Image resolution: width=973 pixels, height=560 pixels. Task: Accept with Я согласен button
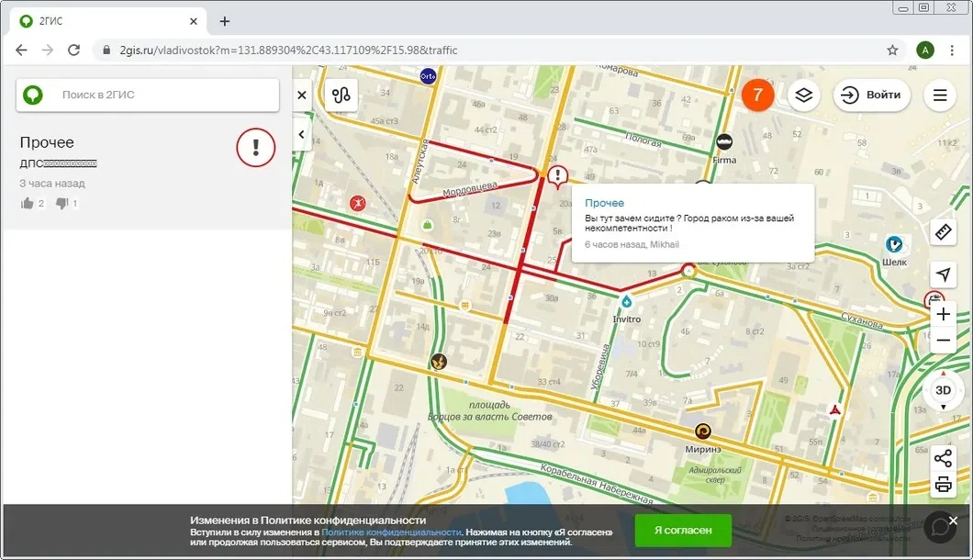pyautogui.click(x=683, y=531)
